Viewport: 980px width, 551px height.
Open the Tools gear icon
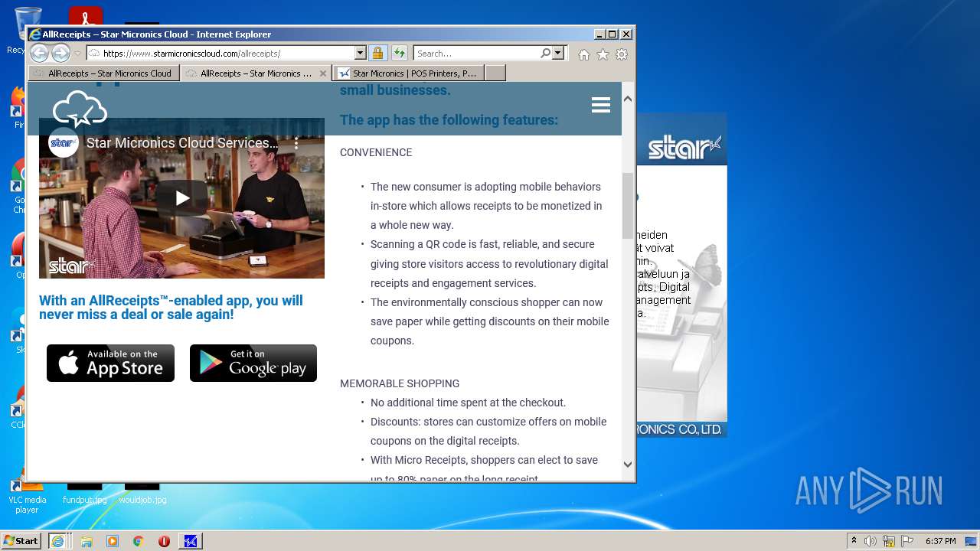(622, 54)
